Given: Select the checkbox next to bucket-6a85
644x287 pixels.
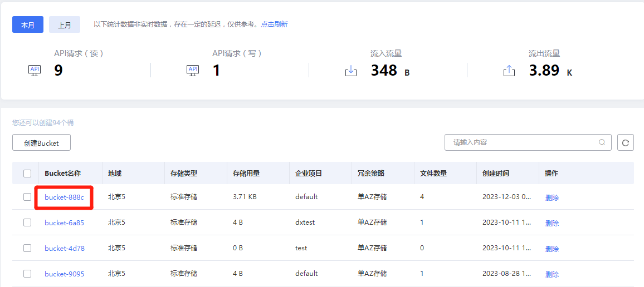Looking at the screenshot, I should pos(27,222).
